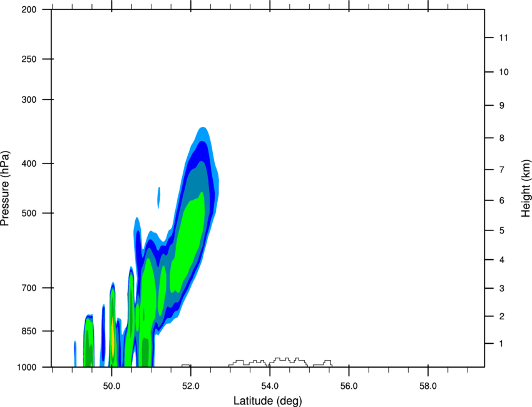The height and width of the screenshot is (407, 532).
Task: Pick the 8 km height label
Action: pyautogui.click(x=502, y=138)
